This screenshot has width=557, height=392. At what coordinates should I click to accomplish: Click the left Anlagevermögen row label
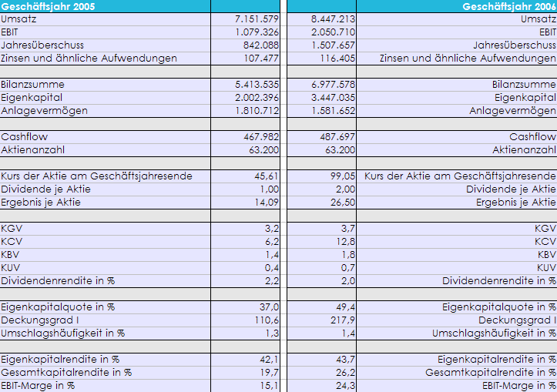coord(45,111)
